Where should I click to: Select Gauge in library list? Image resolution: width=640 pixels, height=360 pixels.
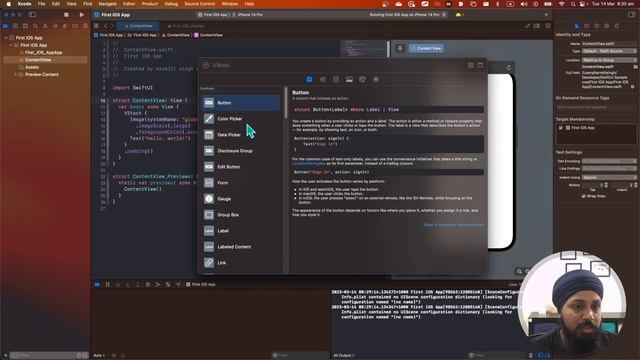(241, 199)
